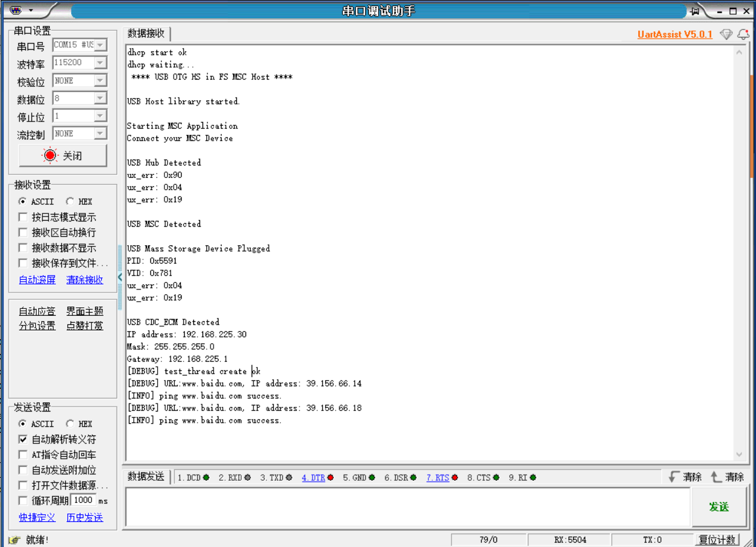This screenshot has height=547, width=756.
Task: Open the 校验位 NONE dropdown
Action: tap(100, 80)
